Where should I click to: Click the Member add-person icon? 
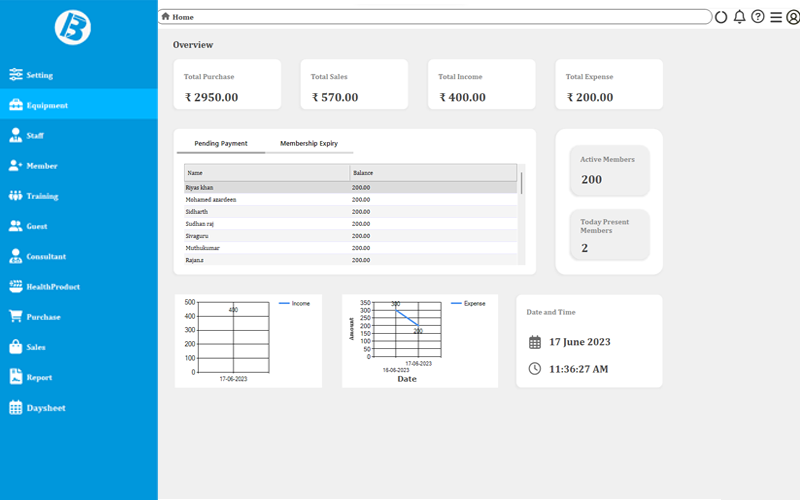pos(15,165)
